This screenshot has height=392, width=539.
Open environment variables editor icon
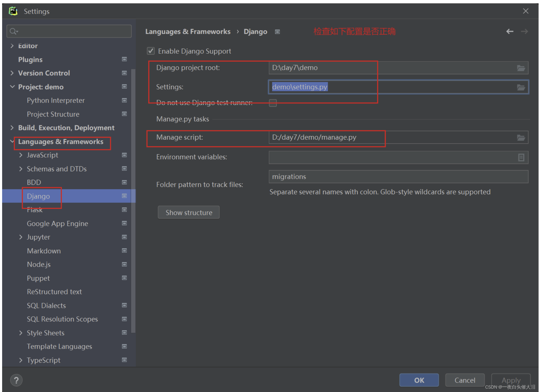(x=521, y=157)
